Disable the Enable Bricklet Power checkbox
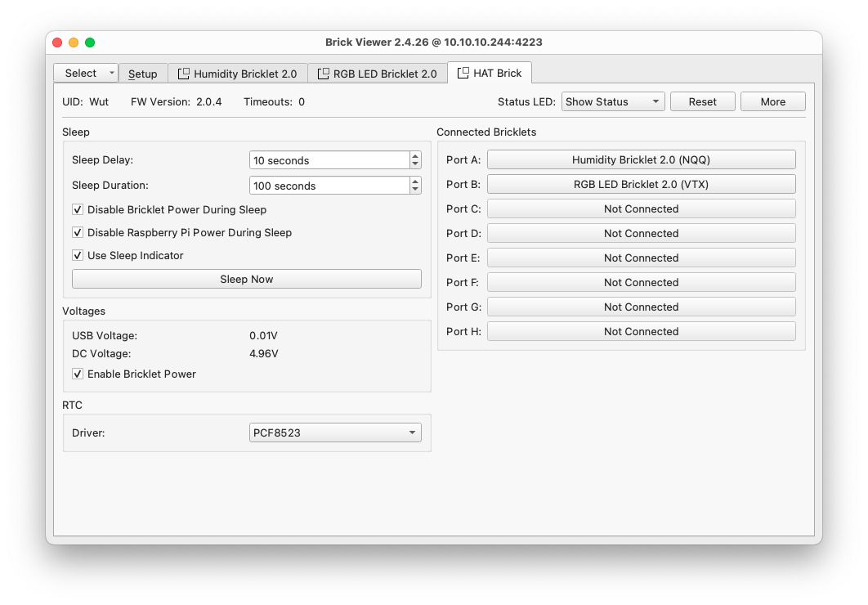Image resolution: width=868 pixels, height=605 pixels. point(78,374)
